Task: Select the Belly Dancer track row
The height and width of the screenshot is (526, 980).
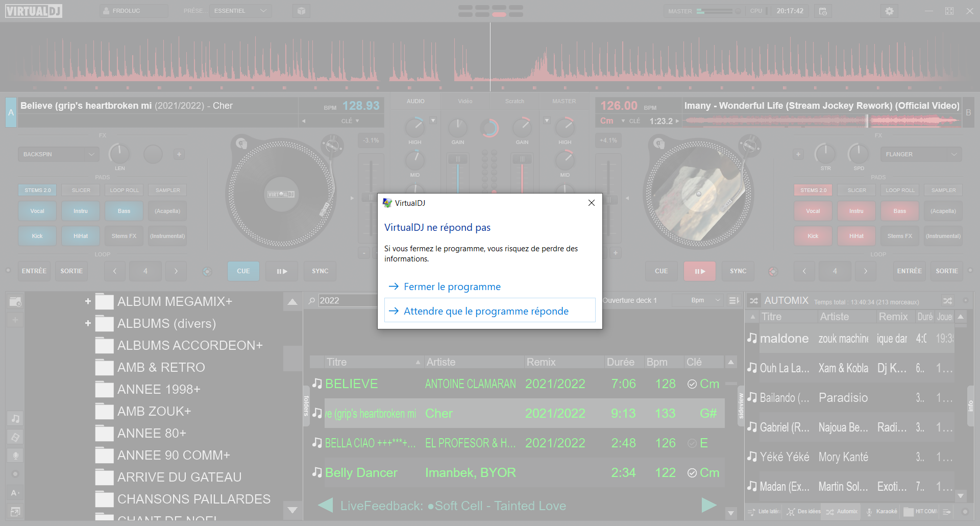Action: click(x=517, y=472)
